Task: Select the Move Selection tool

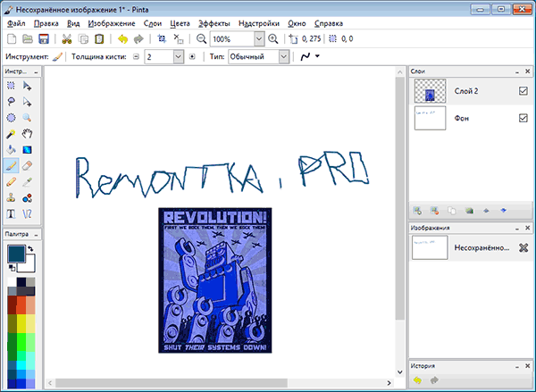Action: [27, 102]
